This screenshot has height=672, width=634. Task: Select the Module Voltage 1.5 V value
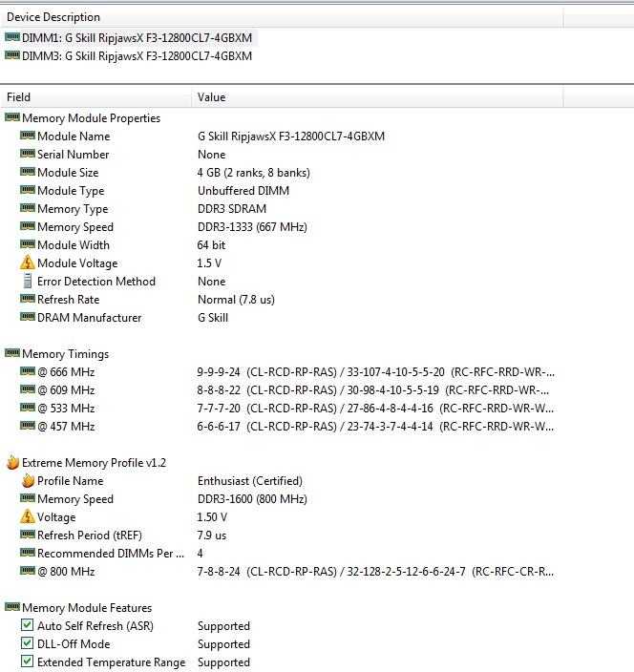coord(209,263)
